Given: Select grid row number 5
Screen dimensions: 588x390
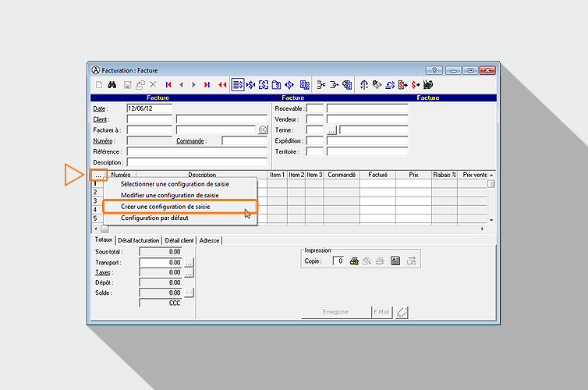Looking at the screenshot, I should pyautogui.click(x=96, y=218).
